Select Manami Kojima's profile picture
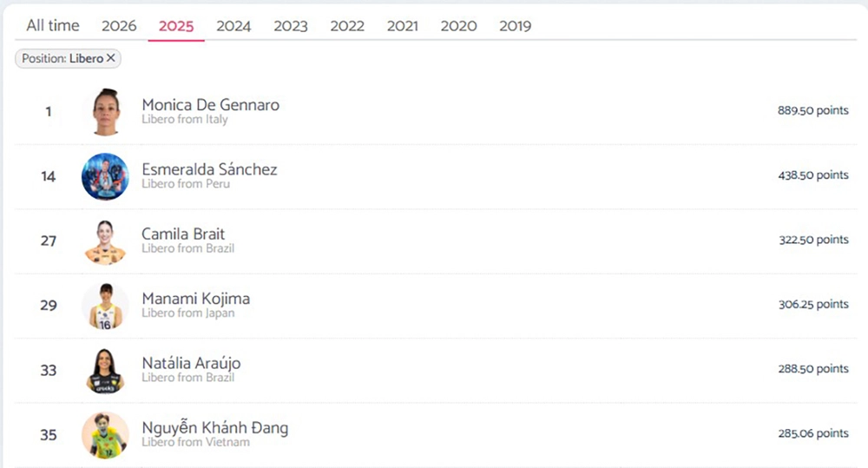 coord(105,306)
